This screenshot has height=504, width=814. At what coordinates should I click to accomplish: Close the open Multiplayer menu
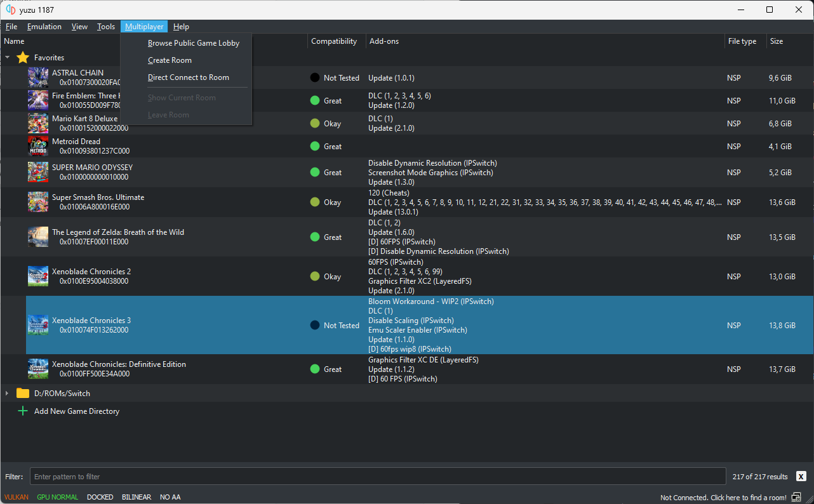point(144,27)
